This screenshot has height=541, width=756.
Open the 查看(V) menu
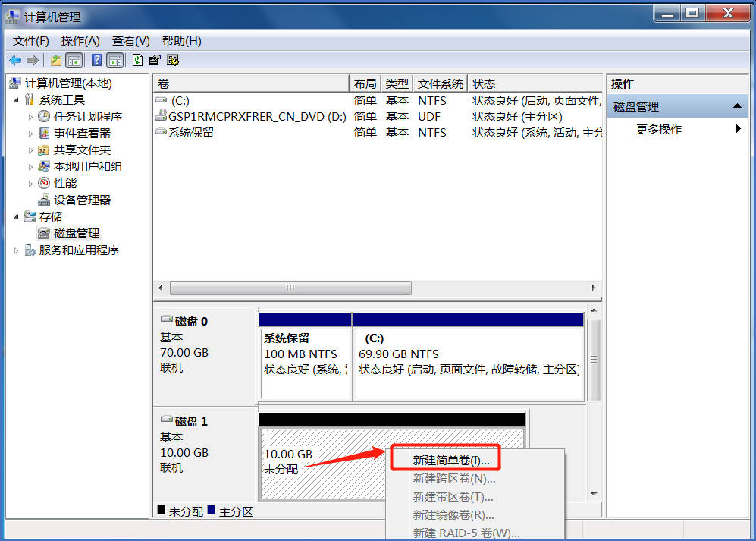130,41
